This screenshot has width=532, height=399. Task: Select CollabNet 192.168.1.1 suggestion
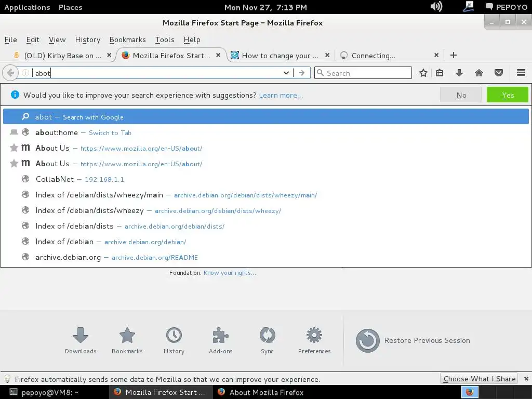tap(265, 179)
